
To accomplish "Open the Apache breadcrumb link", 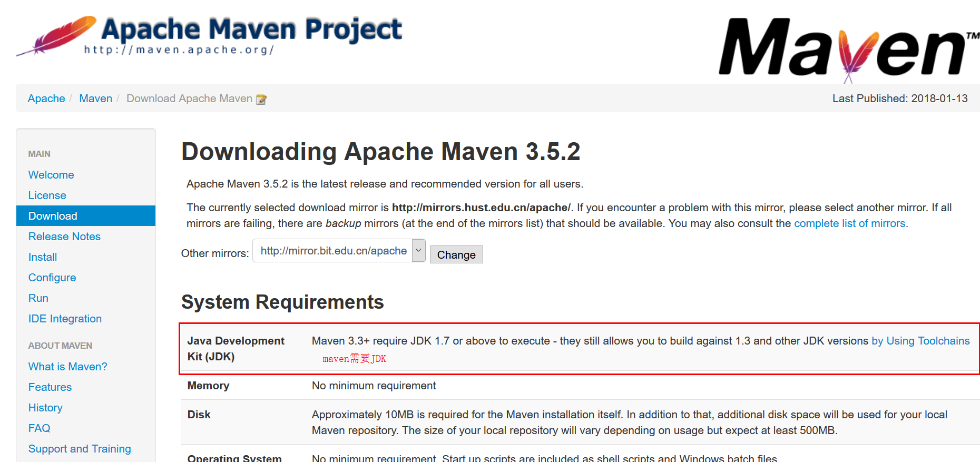I will click(46, 99).
